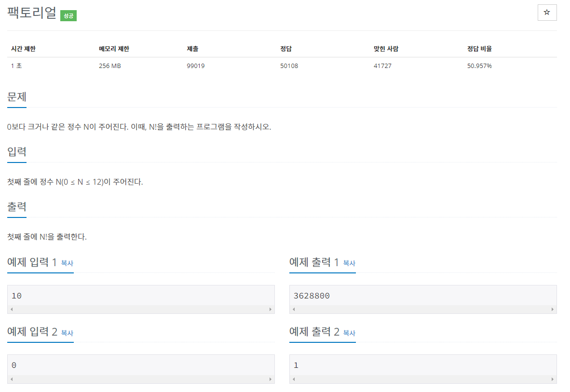This screenshot has width=570, height=392.
Task: Click the 메모리 제한 column header
Action: (x=114, y=49)
